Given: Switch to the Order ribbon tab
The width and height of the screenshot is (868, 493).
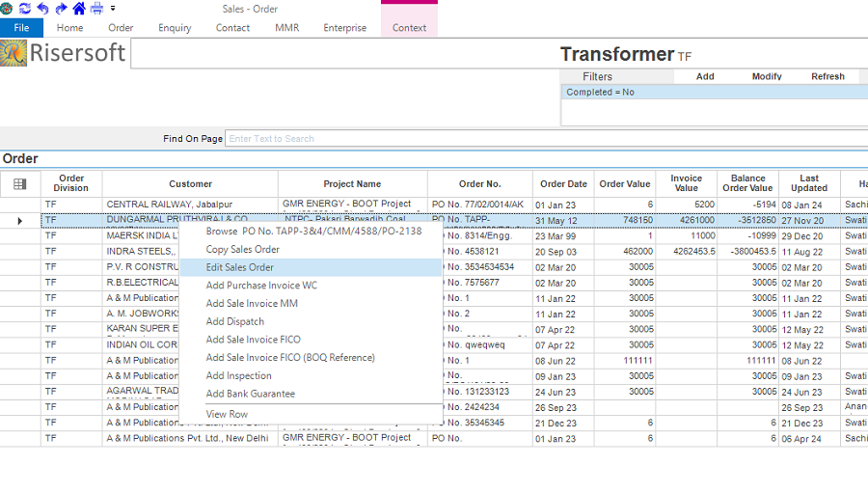Looking at the screenshot, I should (x=121, y=28).
